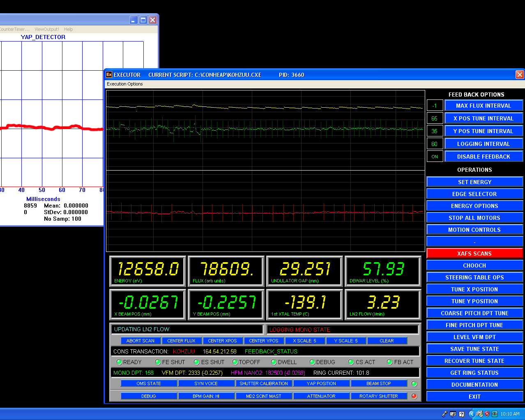Click the Windows Security Alert shield icon

[x=487, y=414]
